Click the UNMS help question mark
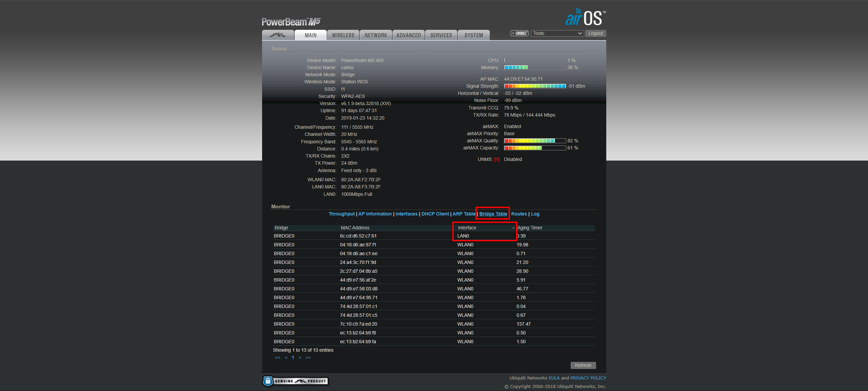Screen dimensions: 868x391 pyautogui.click(x=497, y=160)
